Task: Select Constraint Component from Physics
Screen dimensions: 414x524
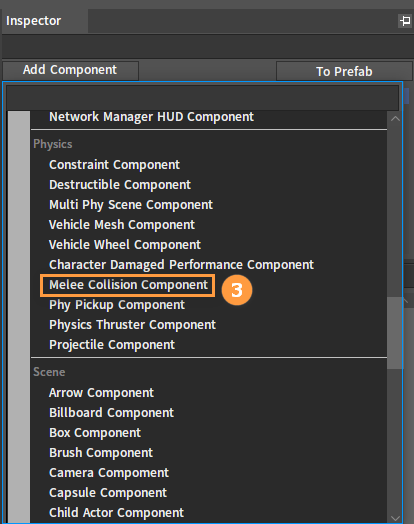Action: coord(114,165)
